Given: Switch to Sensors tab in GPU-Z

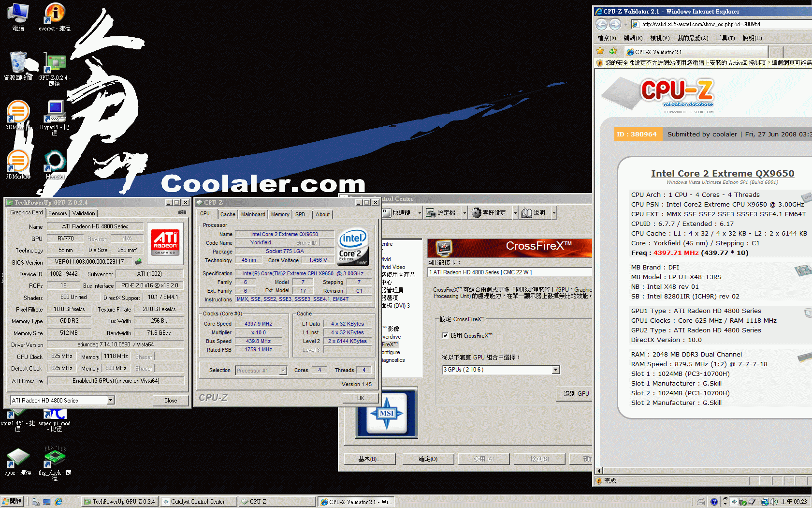Looking at the screenshot, I should tap(58, 213).
